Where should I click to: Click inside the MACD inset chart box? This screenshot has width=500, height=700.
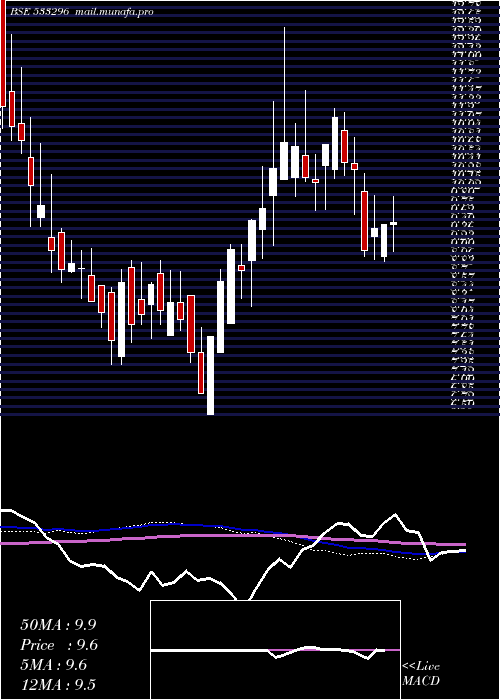(x=275, y=650)
